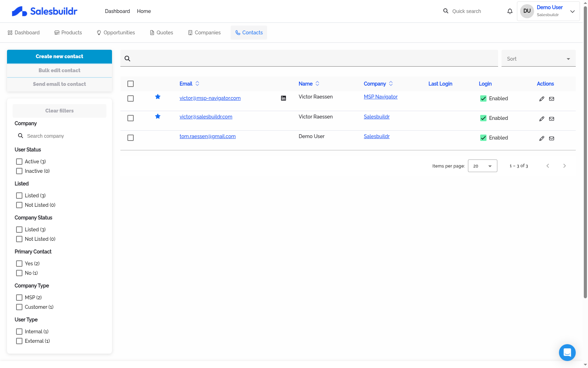
Task: Select row checkbox for tom.raessen@gmail.com
Action: tap(131, 138)
